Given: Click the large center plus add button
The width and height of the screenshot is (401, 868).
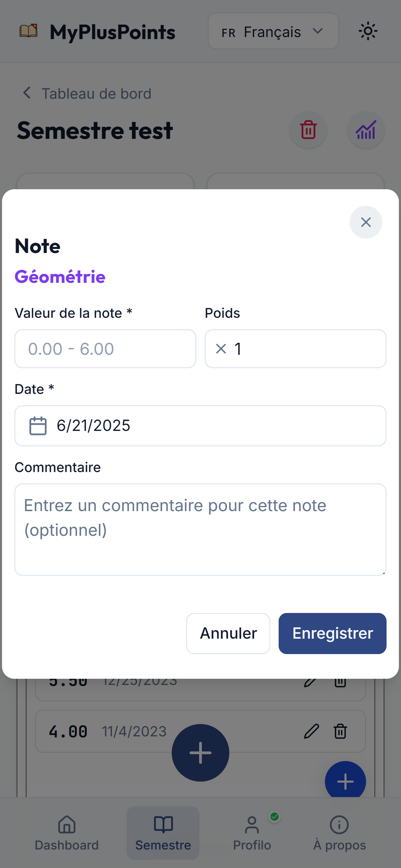Looking at the screenshot, I should [x=200, y=752].
